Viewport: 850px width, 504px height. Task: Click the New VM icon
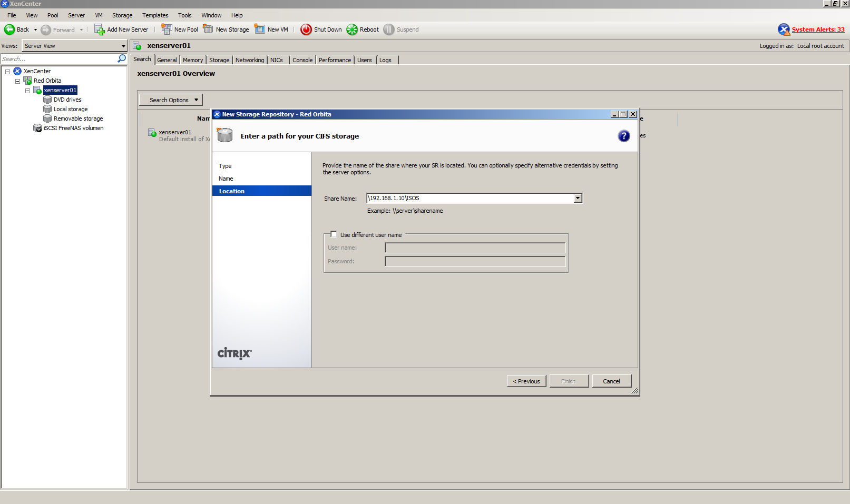click(x=260, y=29)
